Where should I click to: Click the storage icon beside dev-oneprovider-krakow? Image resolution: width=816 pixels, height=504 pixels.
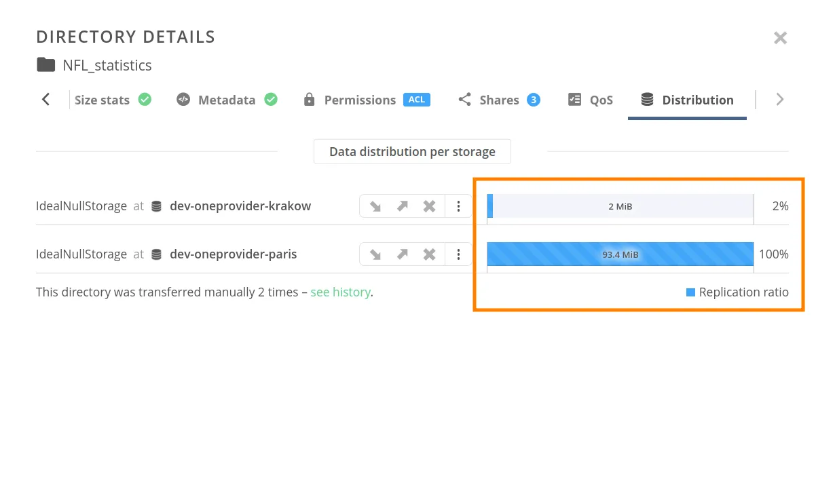[x=157, y=206]
